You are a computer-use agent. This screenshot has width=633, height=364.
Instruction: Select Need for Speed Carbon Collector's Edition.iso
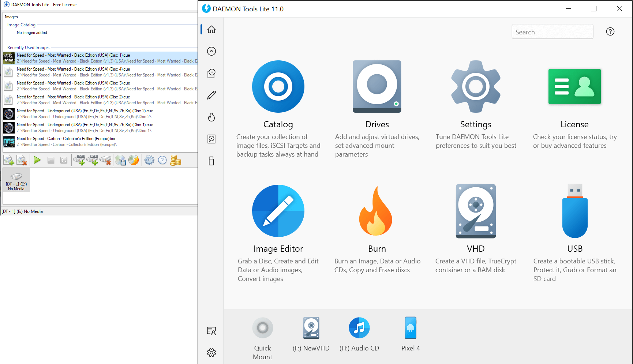100,142
